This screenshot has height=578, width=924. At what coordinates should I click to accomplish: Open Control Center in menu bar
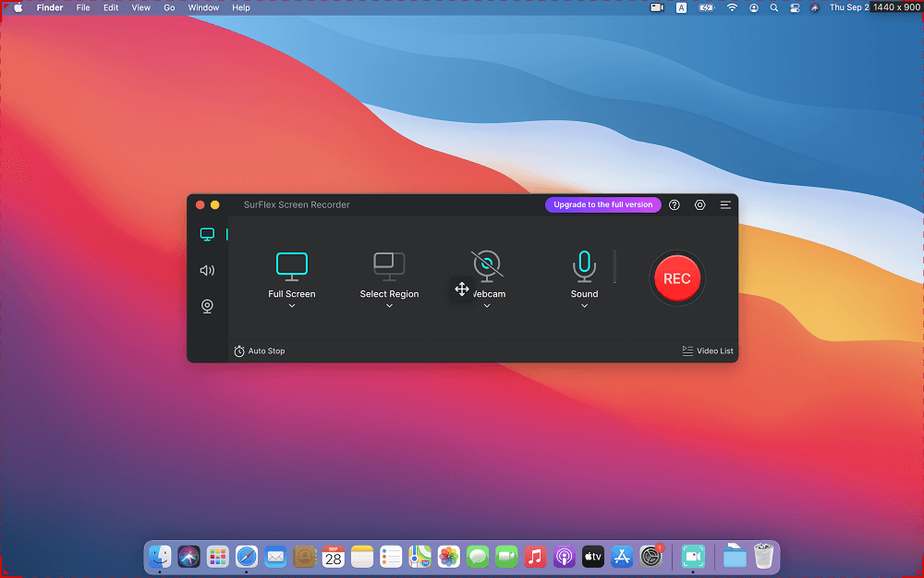click(x=795, y=7)
